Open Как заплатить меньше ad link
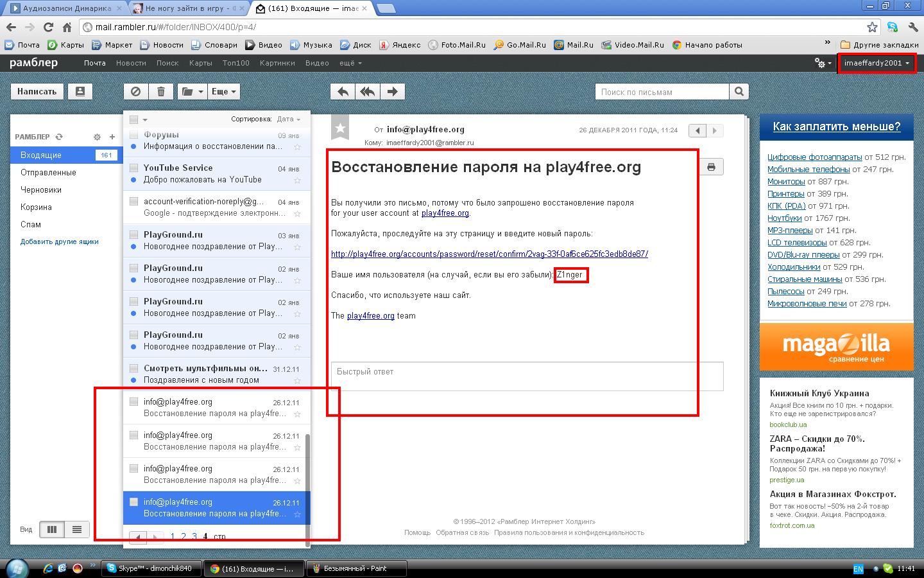 click(x=837, y=127)
